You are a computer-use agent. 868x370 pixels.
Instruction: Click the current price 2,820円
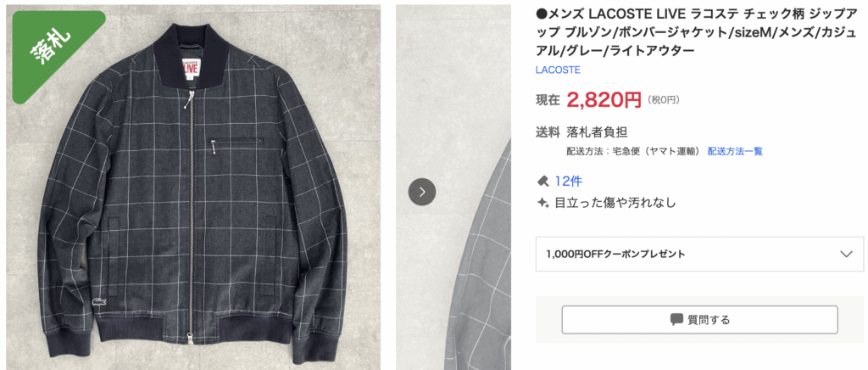[604, 99]
